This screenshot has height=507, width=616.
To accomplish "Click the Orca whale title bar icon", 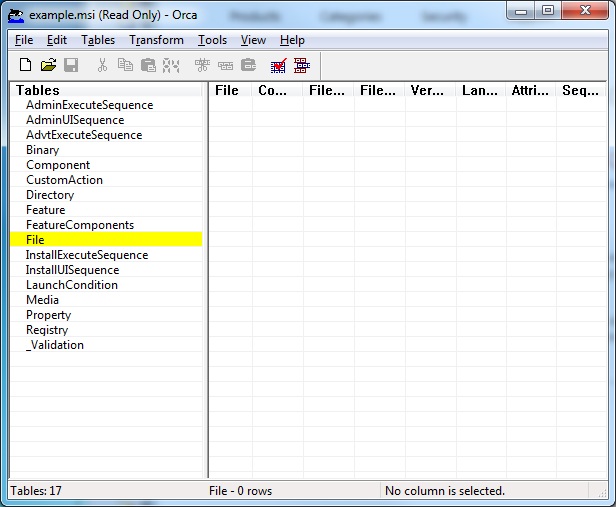I will click(16, 15).
